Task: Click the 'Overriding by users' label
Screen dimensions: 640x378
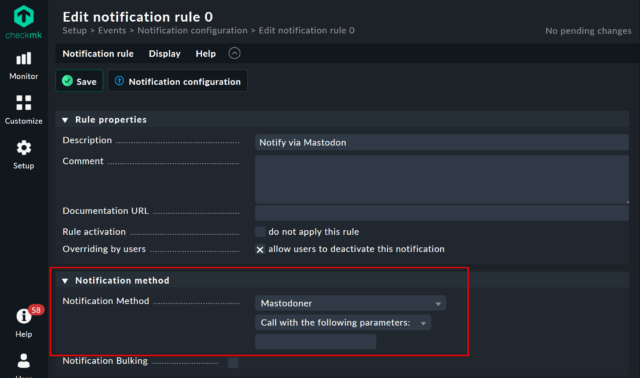Action: click(104, 249)
